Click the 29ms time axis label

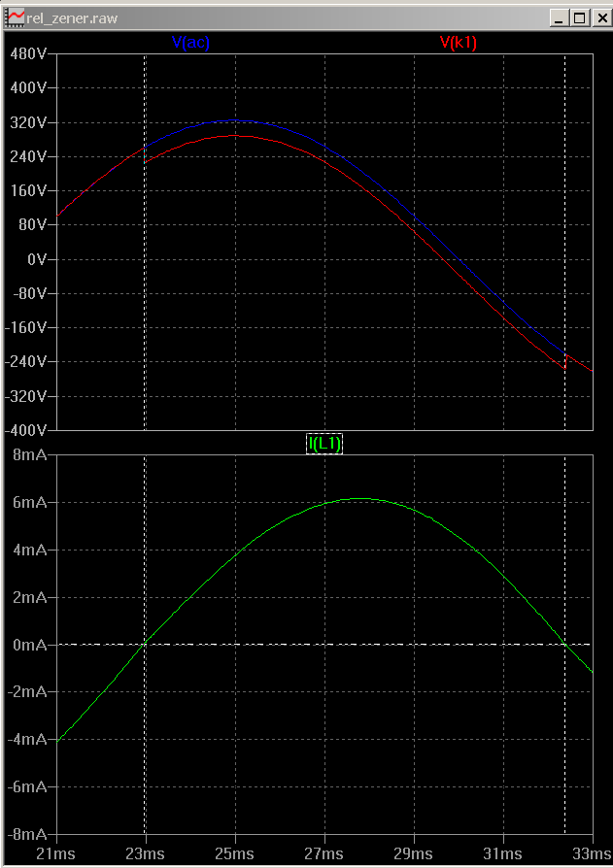tap(414, 853)
